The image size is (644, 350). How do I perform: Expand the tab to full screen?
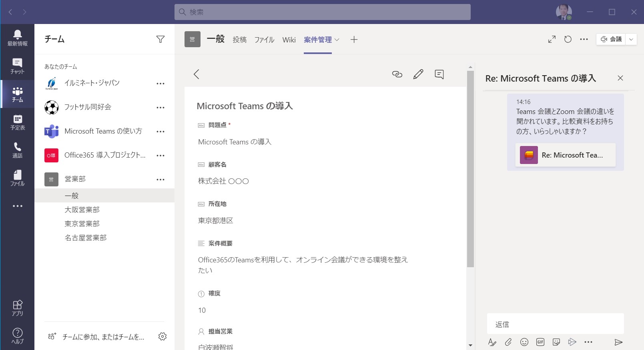coord(552,39)
